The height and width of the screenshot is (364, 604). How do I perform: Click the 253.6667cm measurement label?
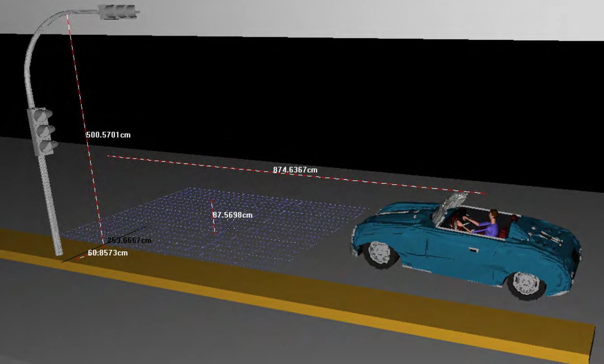pyautogui.click(x=129, y=240)
